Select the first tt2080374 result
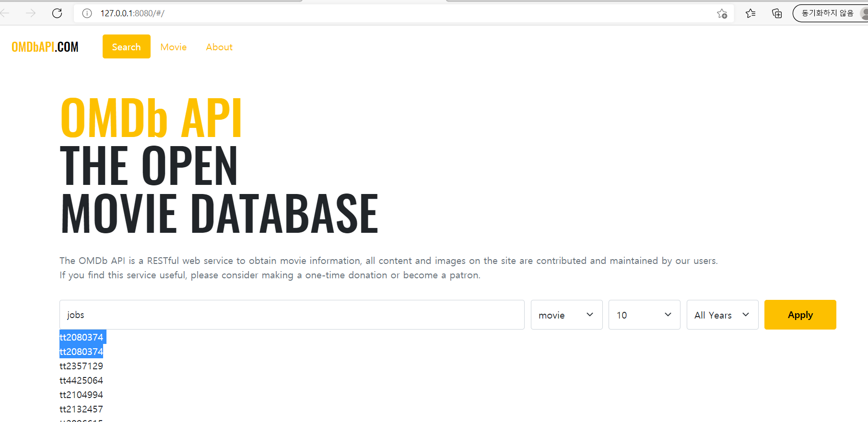Screen dimensions: 868x422 82,337
